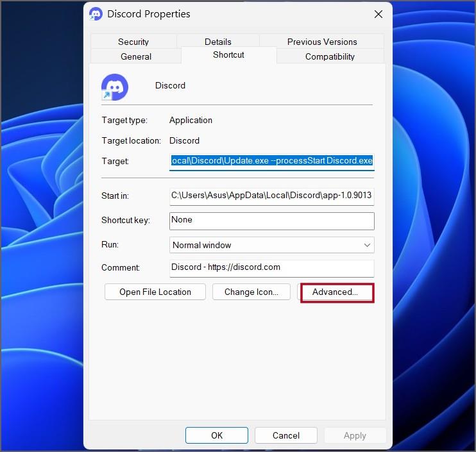This screenshot has width=476, height=452.
Task: Click the shortcut name field labeled Discord
Action: tap(170, 85)
